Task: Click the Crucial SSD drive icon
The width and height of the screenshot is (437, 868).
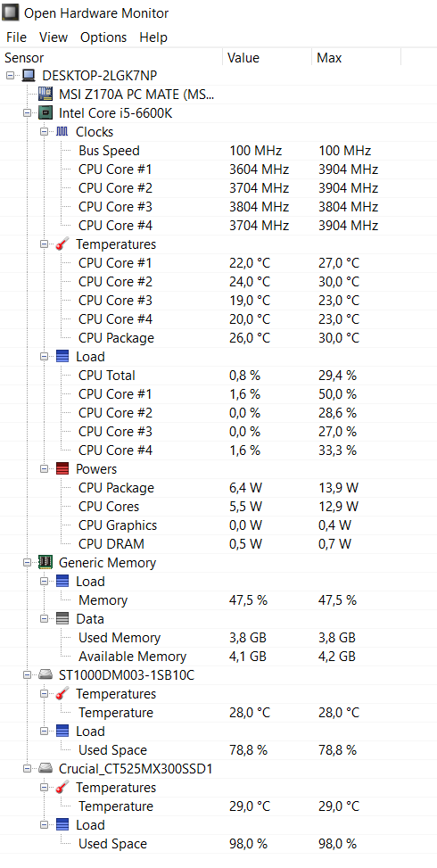Action: (45, 769)
